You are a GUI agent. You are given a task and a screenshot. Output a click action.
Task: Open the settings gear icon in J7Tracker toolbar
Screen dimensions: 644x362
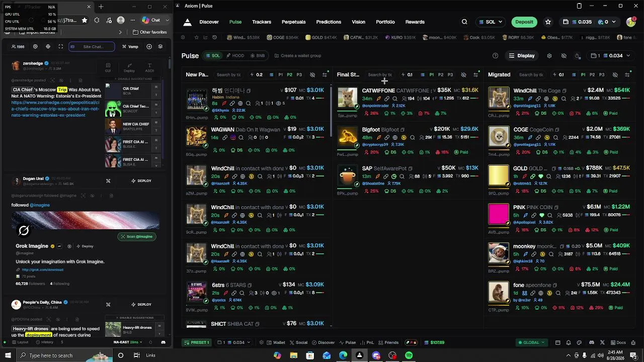tap(35, 47)
